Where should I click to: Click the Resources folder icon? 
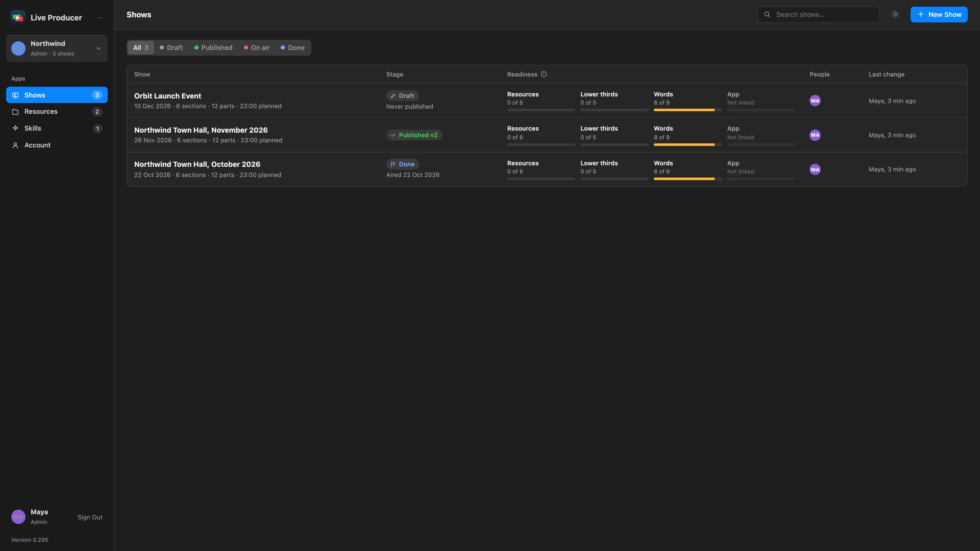click(15, 112)
